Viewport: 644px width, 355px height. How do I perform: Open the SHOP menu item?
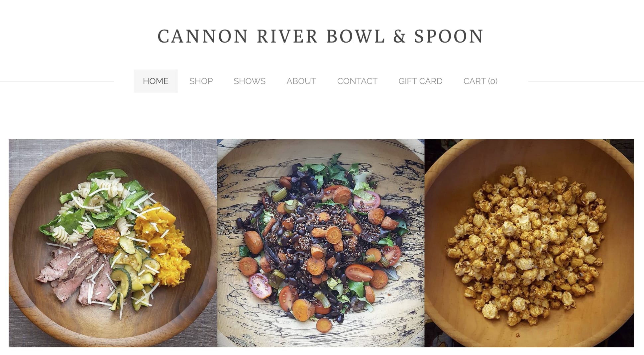(201, 81)
